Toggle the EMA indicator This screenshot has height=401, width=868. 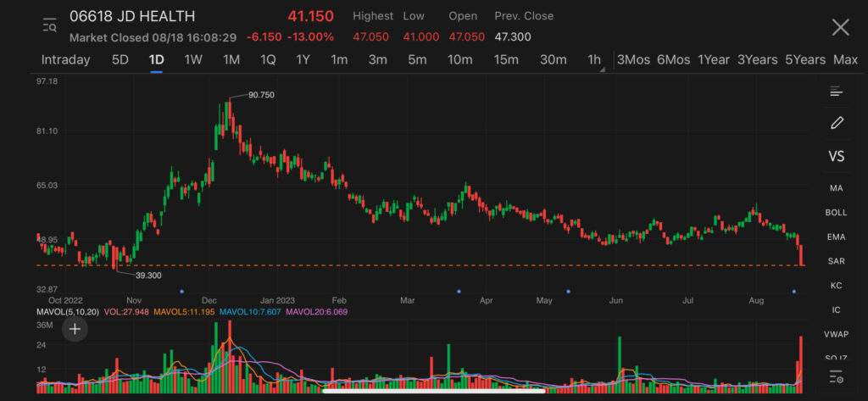point(836,237)
